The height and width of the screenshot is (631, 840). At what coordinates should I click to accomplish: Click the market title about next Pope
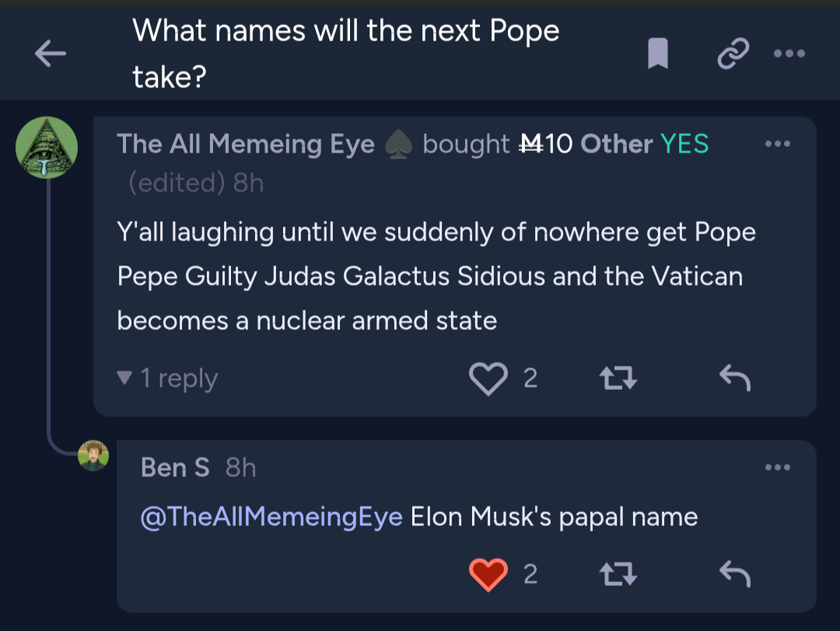345,53
